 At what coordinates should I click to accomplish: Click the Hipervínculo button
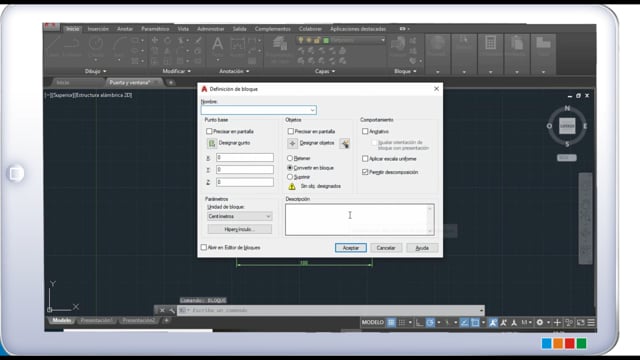[240, 229]
